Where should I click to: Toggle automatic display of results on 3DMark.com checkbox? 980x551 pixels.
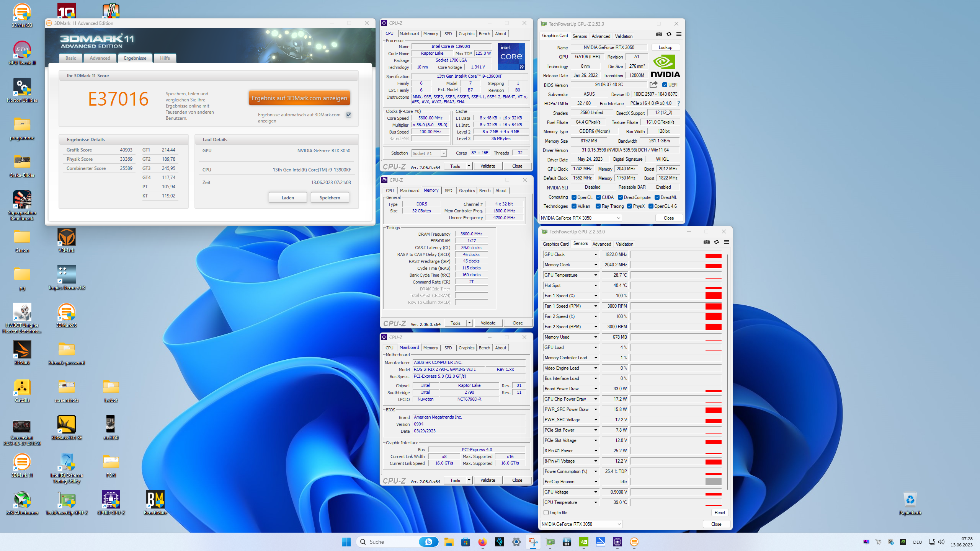coord(348,115)
